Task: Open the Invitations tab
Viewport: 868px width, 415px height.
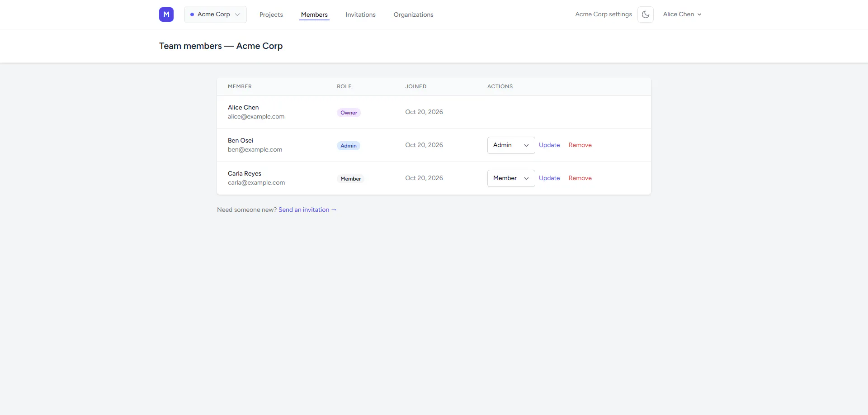Action: click(x=361, y=14)
